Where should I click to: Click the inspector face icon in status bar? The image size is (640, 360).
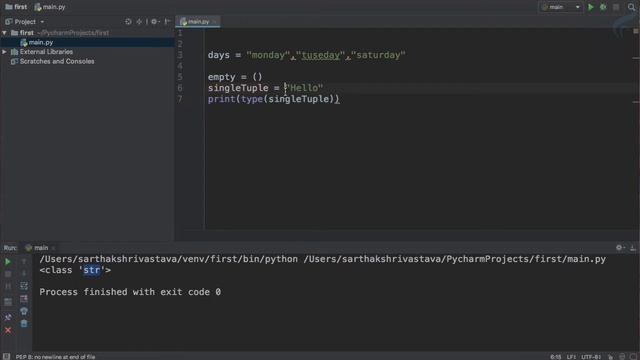pyautogui.click(x=622, y=357)
